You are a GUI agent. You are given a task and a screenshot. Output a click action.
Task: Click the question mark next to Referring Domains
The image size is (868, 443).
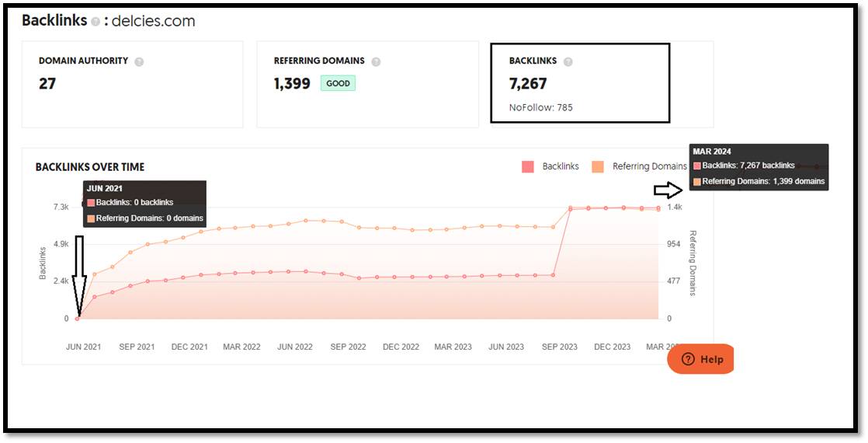[x=376, y=61]
